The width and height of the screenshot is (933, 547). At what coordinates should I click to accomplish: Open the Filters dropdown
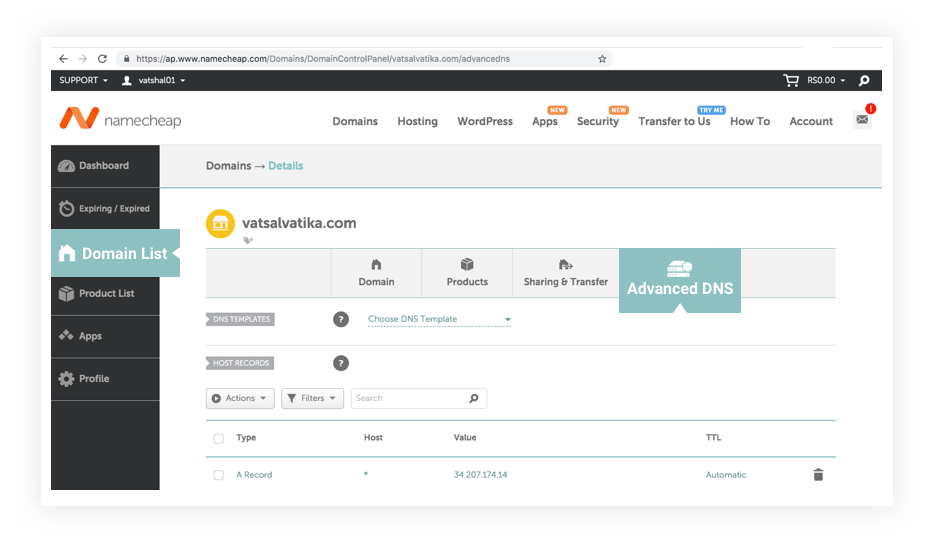312,398
